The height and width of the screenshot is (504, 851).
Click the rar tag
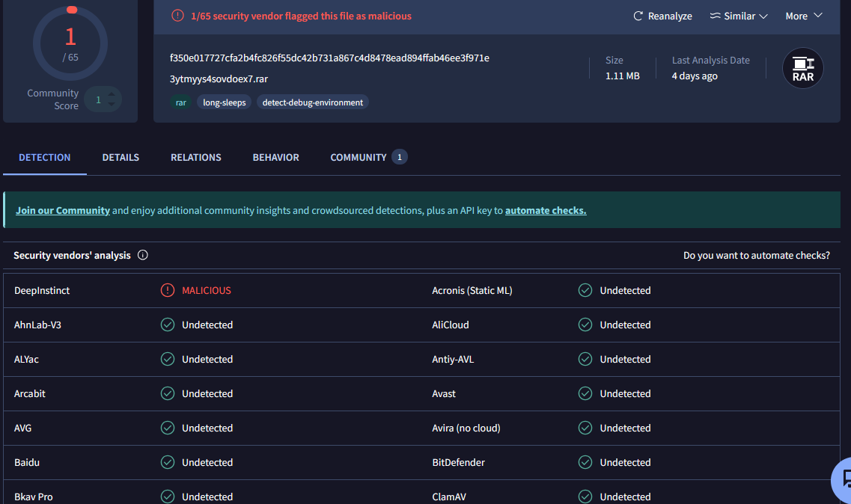(180, 102)
